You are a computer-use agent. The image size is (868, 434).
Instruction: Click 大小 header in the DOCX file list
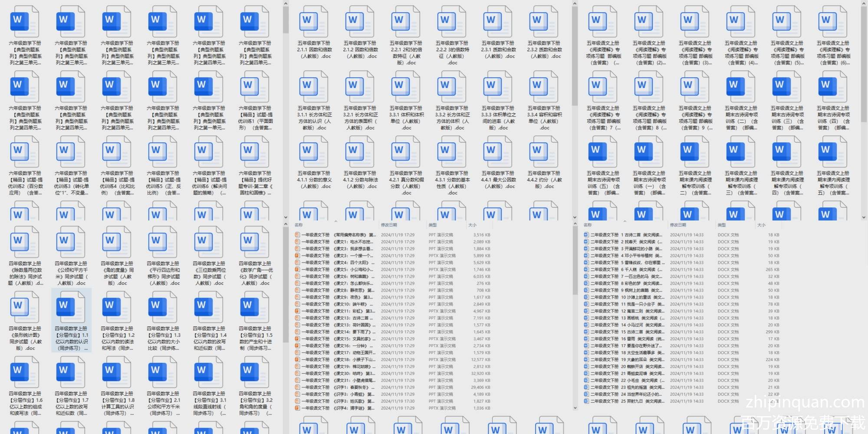pyautogui.click(x=761, y=225)
